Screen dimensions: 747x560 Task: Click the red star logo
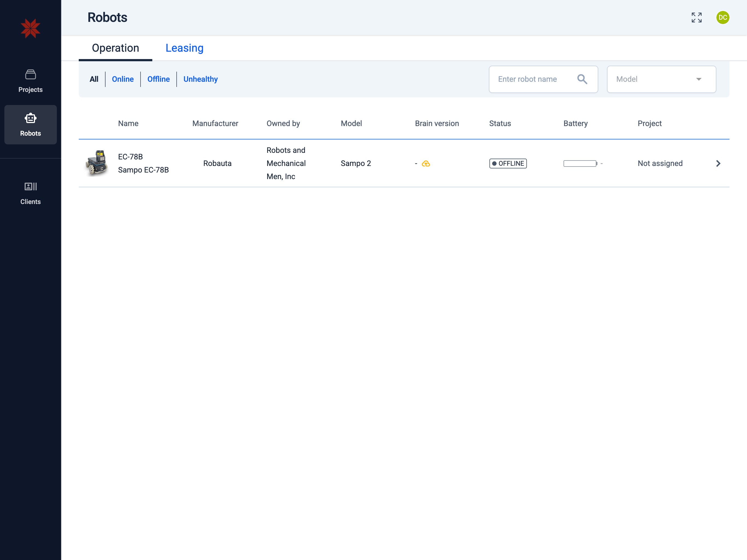tap(30, 28)
